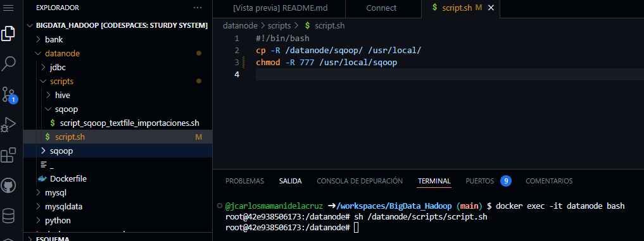This screenshot has width=644, height=241.
Task: Collapse the sqoop folder under scripts
Action: pyautogui.click(x=49, y=109)
